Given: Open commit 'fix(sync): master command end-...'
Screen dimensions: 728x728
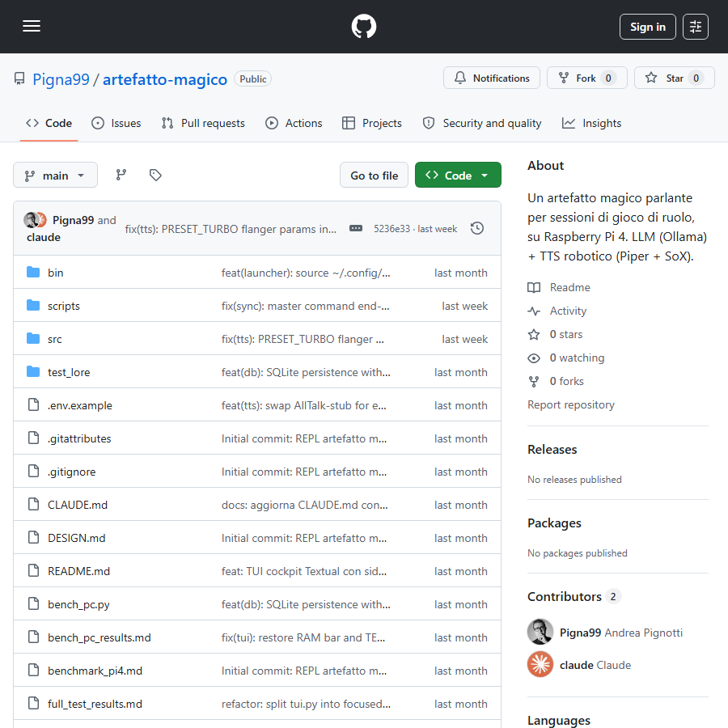Looking at the screenshot, I should coord(306,306).
